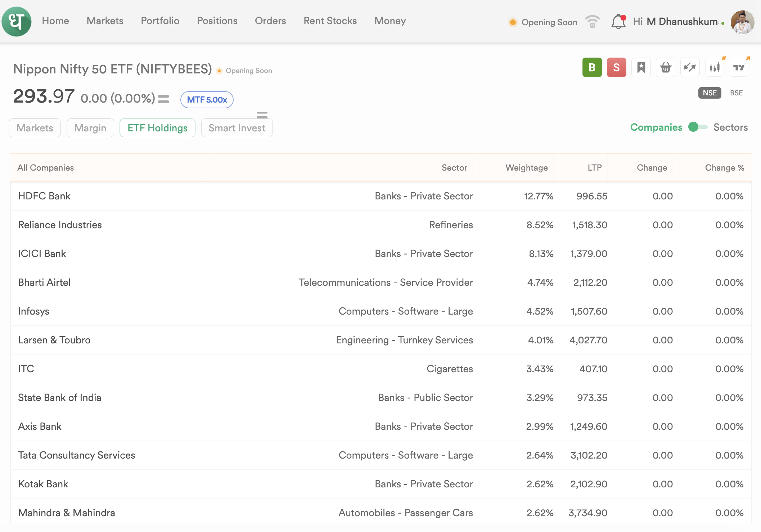Open the candlestick chart icon
The image size is (761, 532).
(715, 67)
